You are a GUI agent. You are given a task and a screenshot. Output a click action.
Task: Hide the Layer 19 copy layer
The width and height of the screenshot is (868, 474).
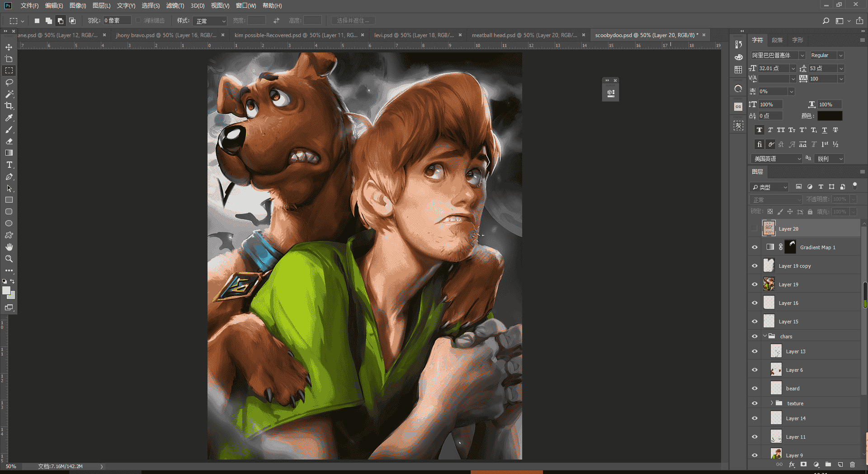(x=754, y=265)
